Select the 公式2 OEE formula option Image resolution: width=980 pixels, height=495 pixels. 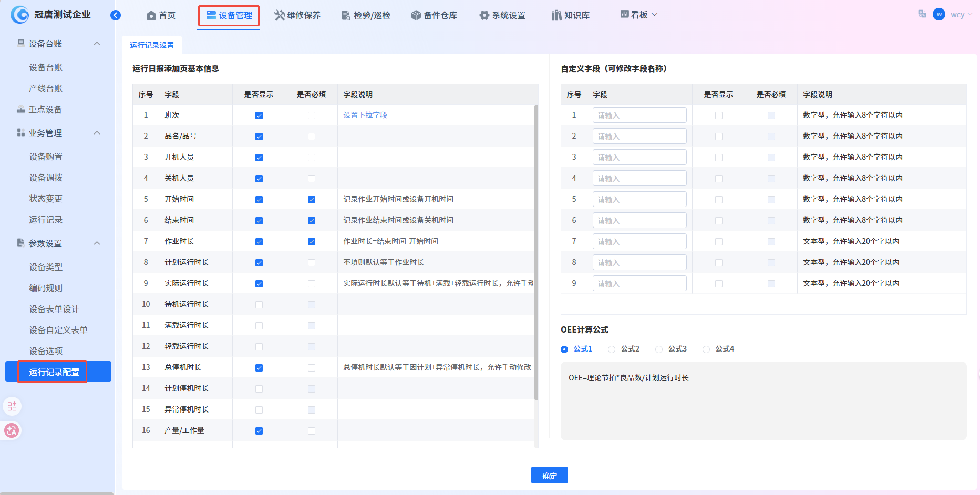[612, 349]
